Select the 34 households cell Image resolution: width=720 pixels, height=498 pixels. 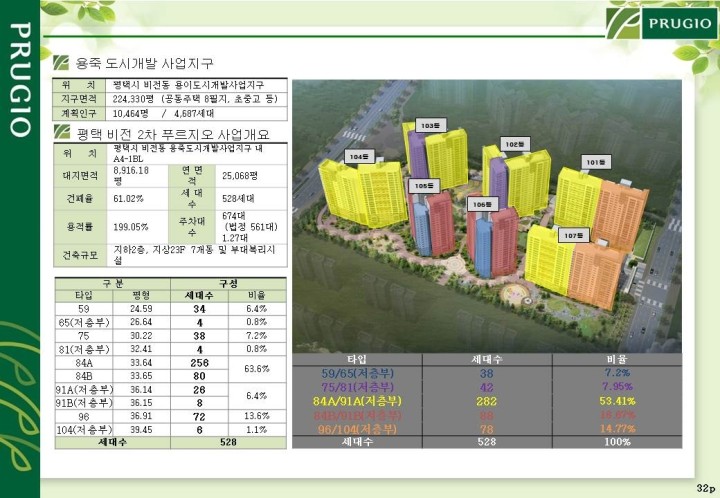[199, 309]
